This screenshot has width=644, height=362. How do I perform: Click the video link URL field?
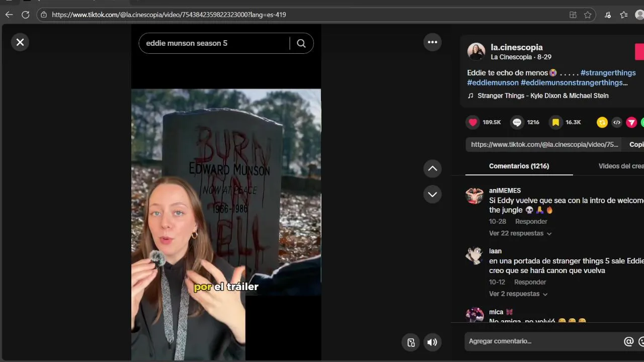[x=544, y=144]
